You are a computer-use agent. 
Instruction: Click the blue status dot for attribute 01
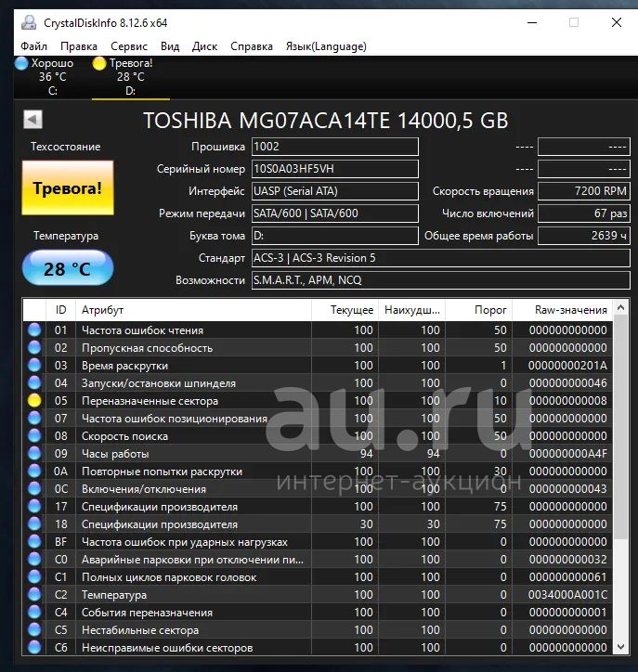(x=34, y=330)
